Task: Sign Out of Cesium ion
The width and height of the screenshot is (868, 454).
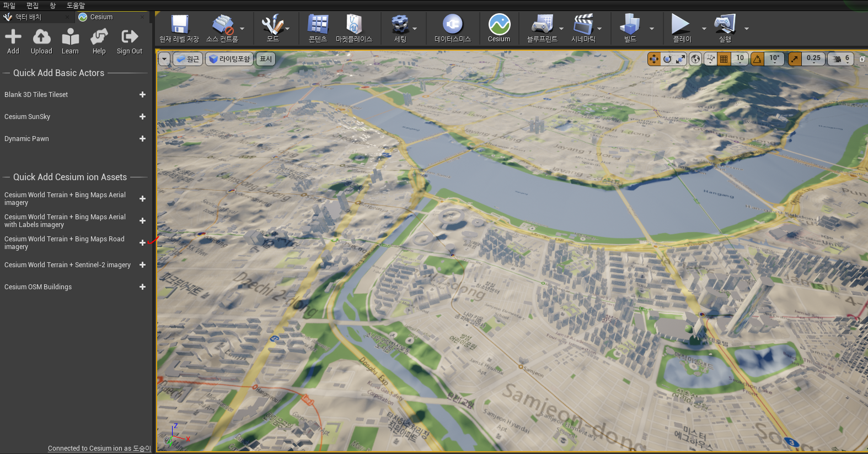Action: tap(130, 41)
